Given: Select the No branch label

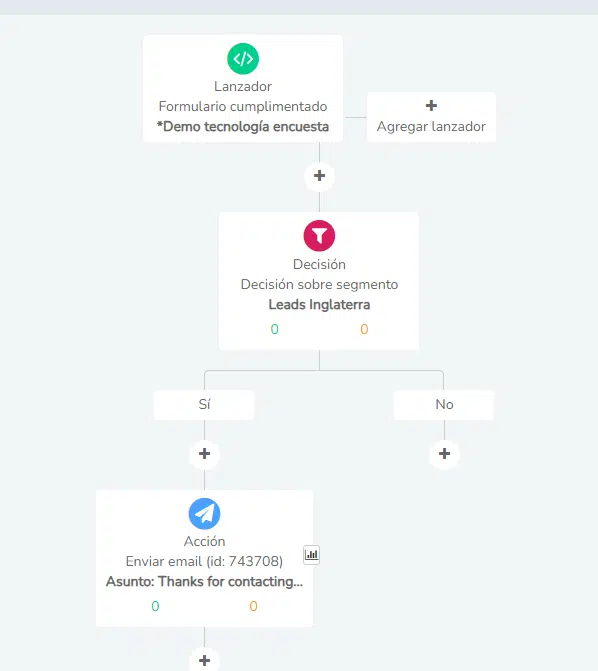Looking at the screenshot, I should point(444,404).
